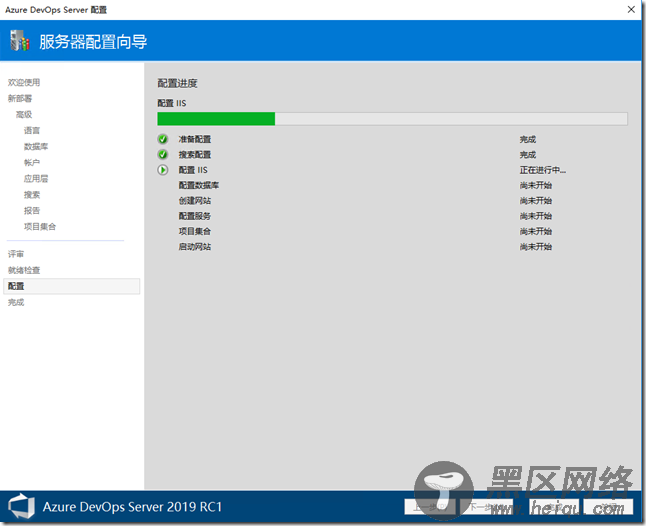The width and height of the screenshot is (646, 526).
Task: Click the 服务器配置向导 header title
Action: point(93,42)
